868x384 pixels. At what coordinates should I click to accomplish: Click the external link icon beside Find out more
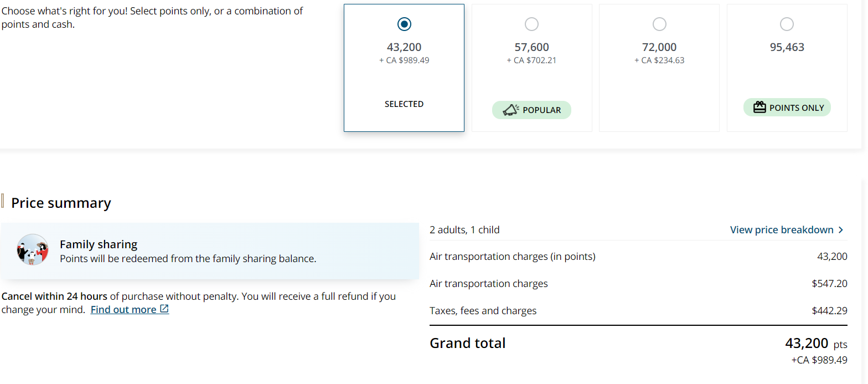pyautogui.click(x=164, y=309)
